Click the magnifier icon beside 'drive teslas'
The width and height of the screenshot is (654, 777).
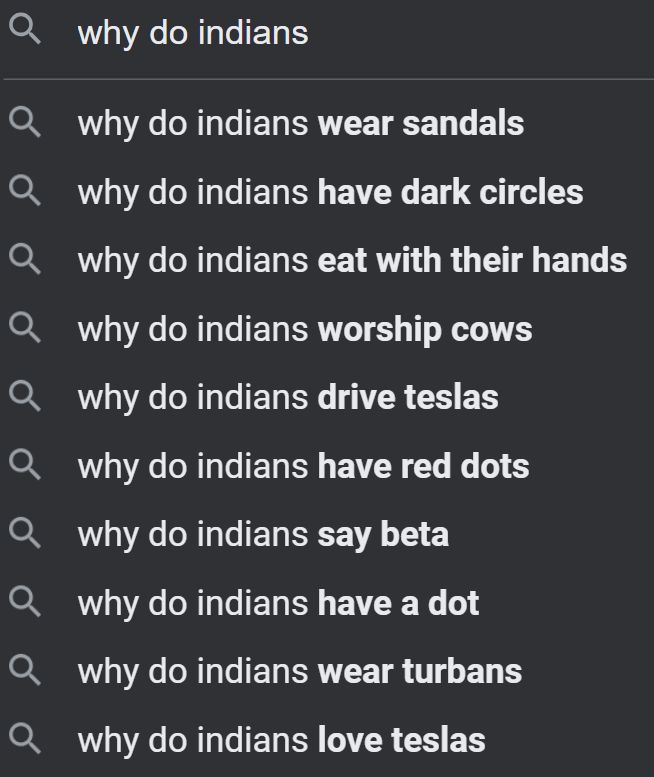tap(25, 397)
